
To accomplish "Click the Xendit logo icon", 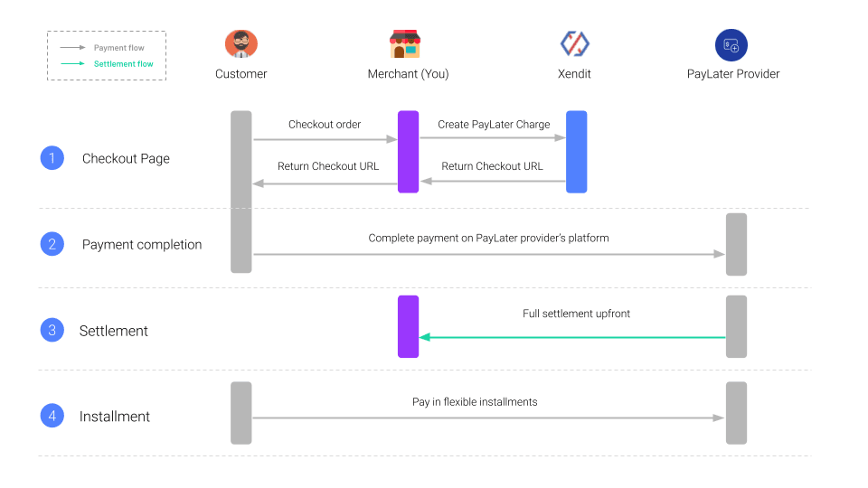I will [x=575, y=43].
